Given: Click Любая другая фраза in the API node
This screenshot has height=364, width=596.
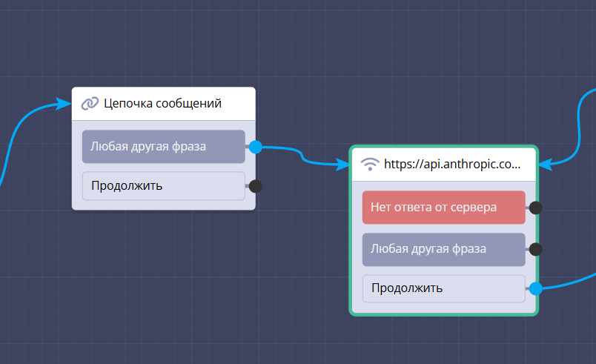Looking at the screenshot, I should pos(443,249).
